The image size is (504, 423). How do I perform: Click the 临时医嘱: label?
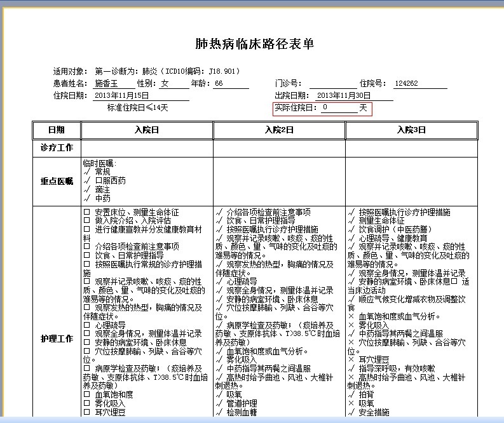pos(100,163)
